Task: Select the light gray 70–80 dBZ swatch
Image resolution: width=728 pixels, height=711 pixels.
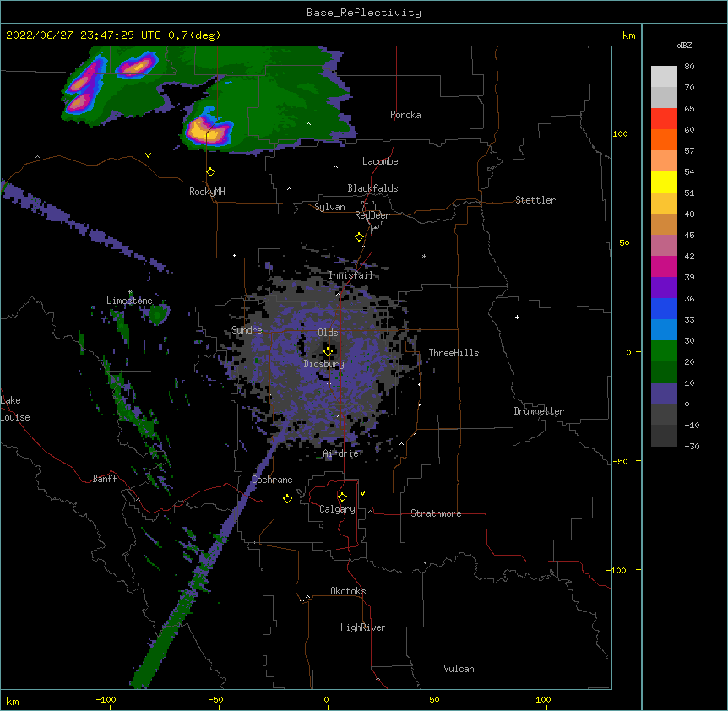Action: point(664,77)
